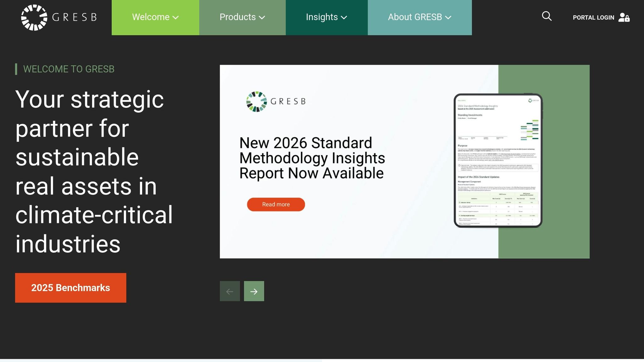Expand the Welcome menu chevron

point(176,18)
